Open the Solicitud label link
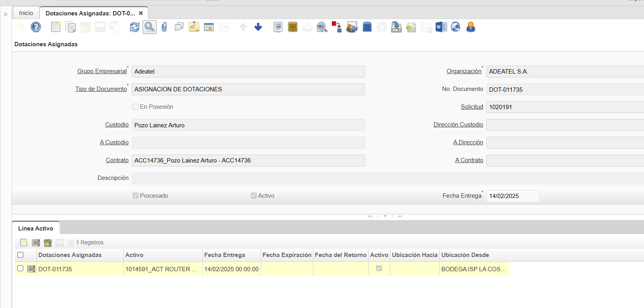This screenshot has width=644, height=308. pyautogui.click(x=472, y=107)
